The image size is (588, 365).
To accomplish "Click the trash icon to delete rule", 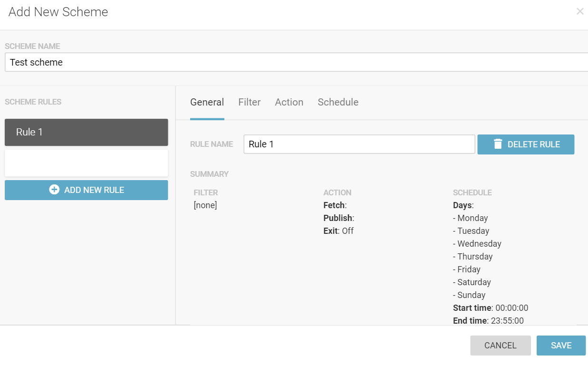I will click(x=498, y=144).
